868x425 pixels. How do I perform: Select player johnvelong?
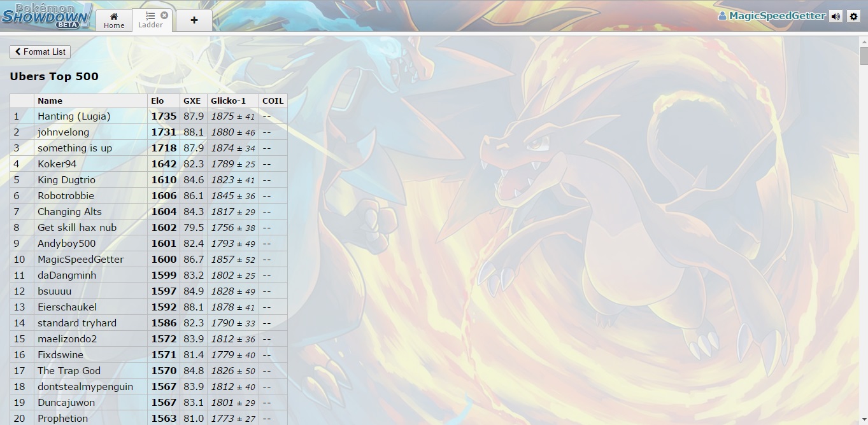tap(63, 132)
